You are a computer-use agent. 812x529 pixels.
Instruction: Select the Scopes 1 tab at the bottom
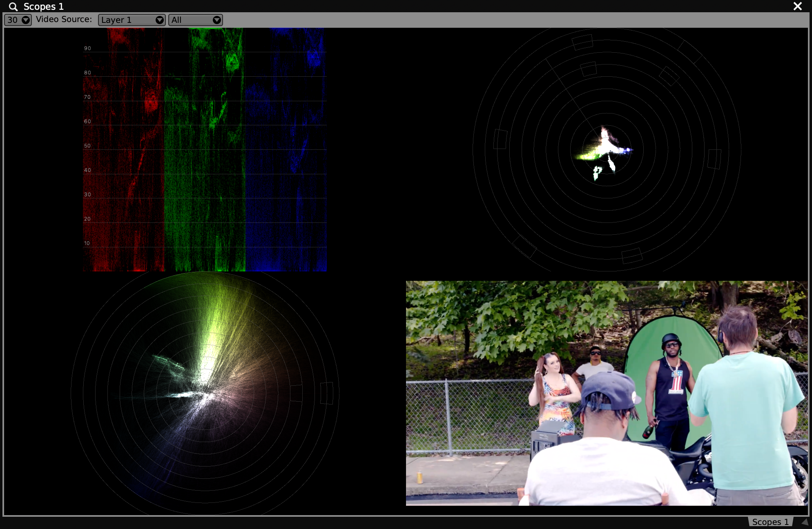click(x=770, y=522)
